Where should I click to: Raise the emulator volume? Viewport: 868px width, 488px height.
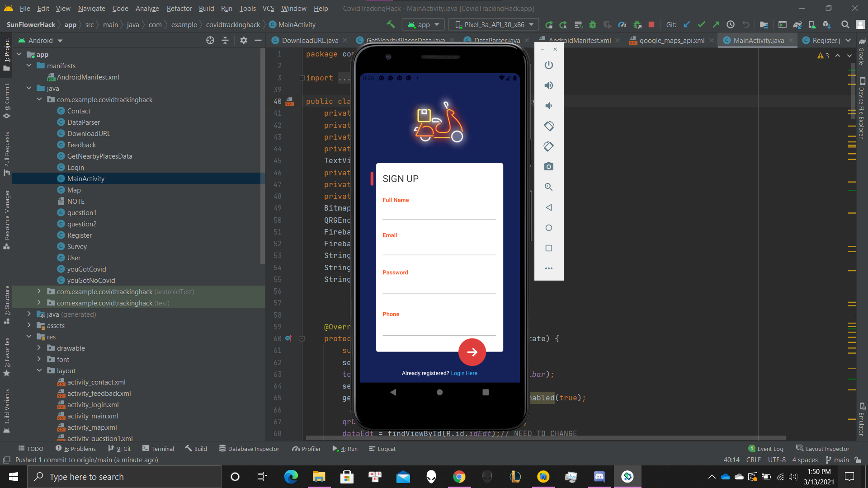(549, 85)
